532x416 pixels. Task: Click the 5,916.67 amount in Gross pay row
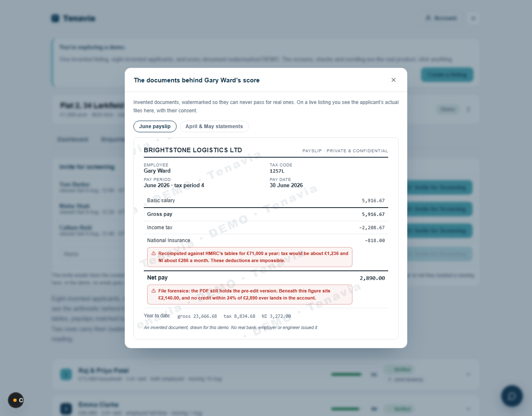click(373, 214)
